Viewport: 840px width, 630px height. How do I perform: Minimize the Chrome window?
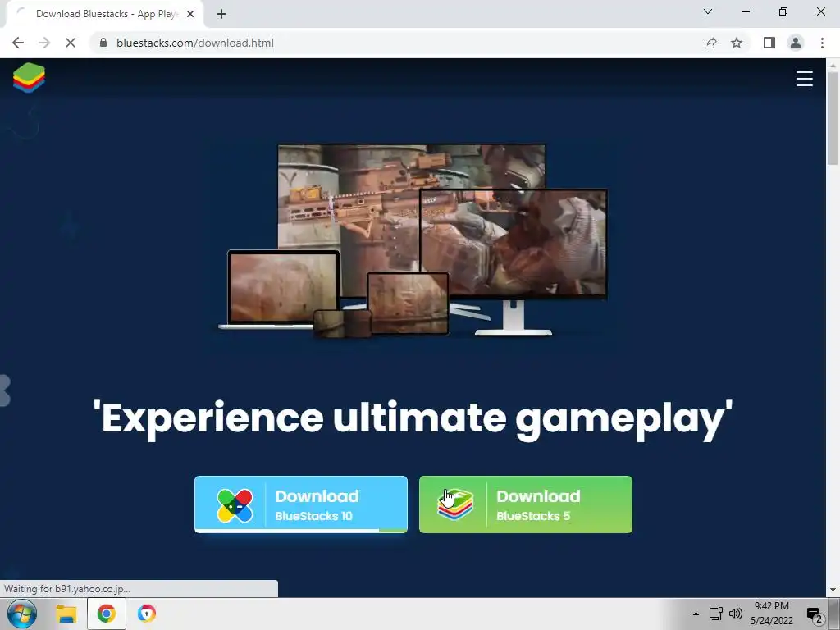click(745, 11)
